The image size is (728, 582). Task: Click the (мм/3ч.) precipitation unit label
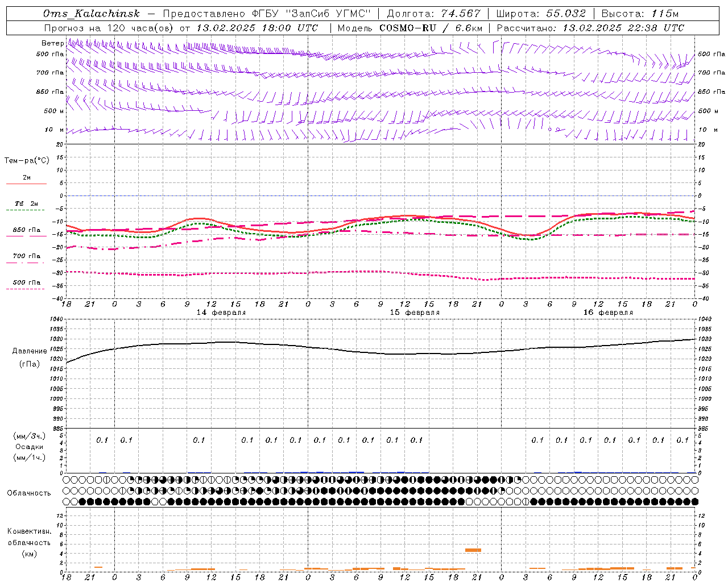pyautogui.click(x=30, y=436)
